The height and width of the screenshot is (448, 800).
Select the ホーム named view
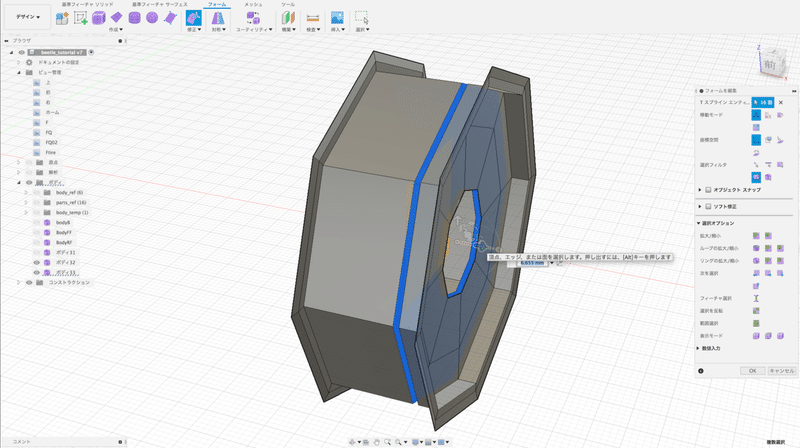click(53, 112)
